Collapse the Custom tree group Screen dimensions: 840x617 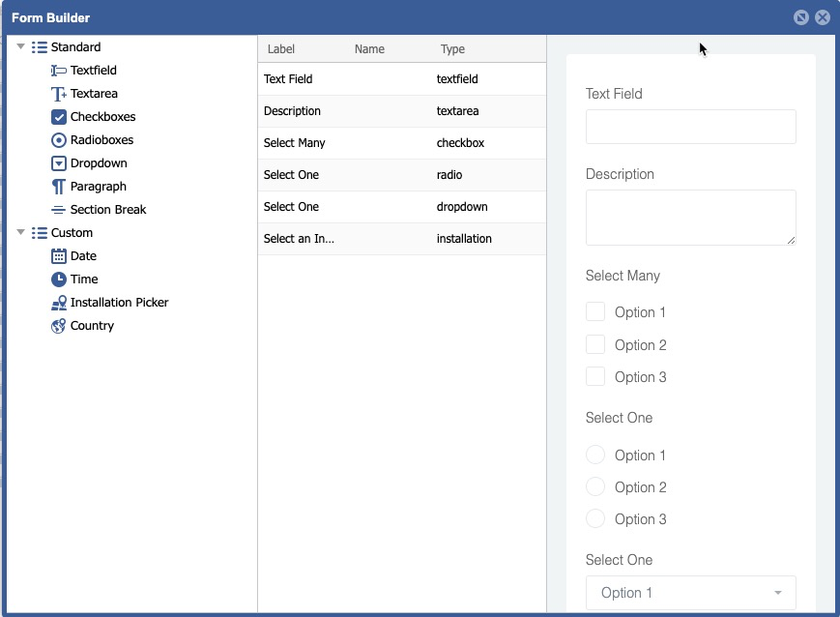pyautogui.click(x=21, y=232)
